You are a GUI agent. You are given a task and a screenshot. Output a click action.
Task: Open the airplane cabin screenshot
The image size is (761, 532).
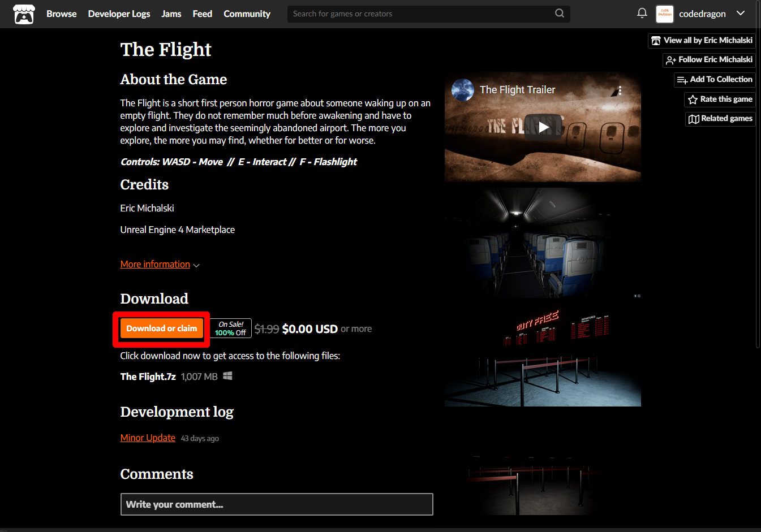(543, 243)
